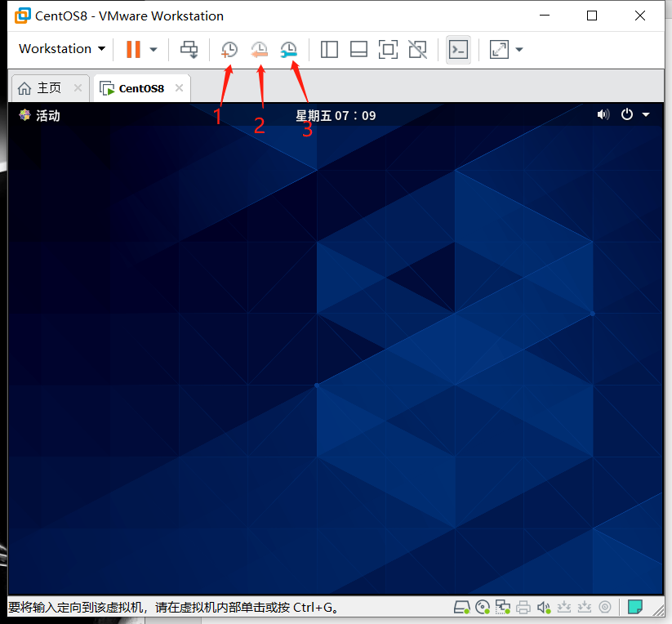Click the sound device status icon

coord(543,607)
